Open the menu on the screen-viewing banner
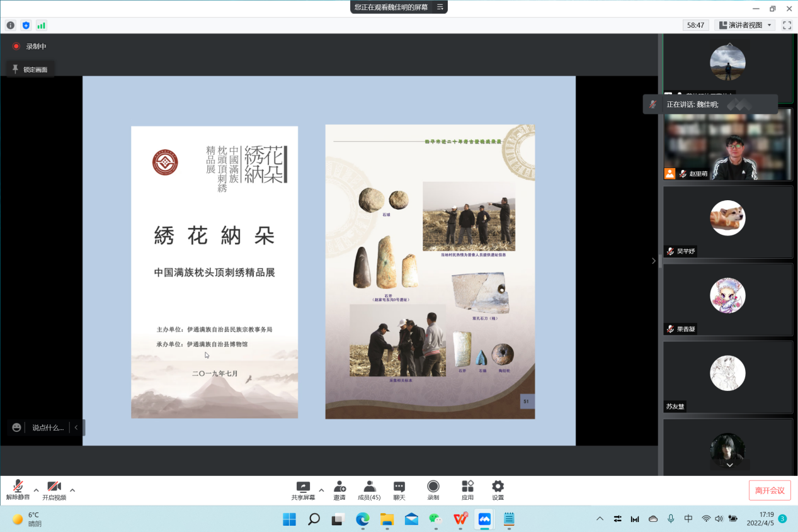The height and width of the screenshot is (532, 798). pyautogui.click(x=440, y=7)
